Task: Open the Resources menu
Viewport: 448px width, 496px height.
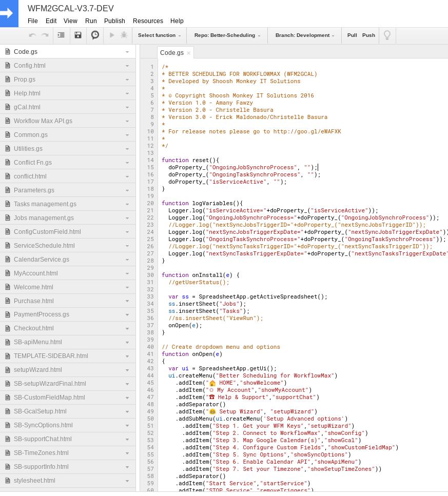Action: [x=148, y=21]
